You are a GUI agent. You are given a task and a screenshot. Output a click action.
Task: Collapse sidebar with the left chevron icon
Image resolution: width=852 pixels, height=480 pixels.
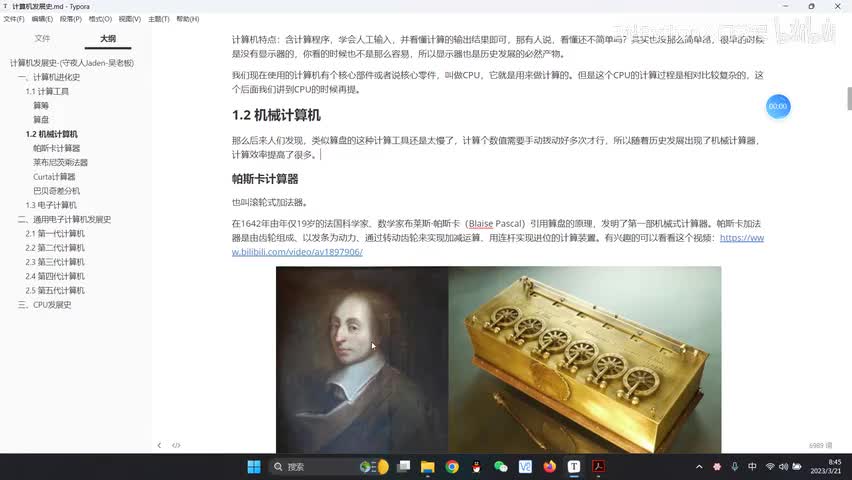(159, 445)
